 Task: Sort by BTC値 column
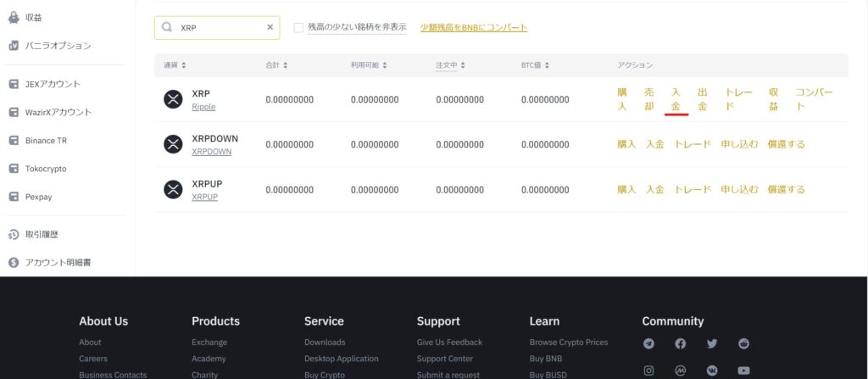coord(535,65)
